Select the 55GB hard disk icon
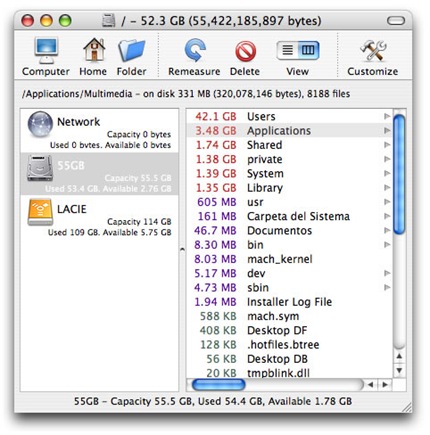 coord(40,168)
